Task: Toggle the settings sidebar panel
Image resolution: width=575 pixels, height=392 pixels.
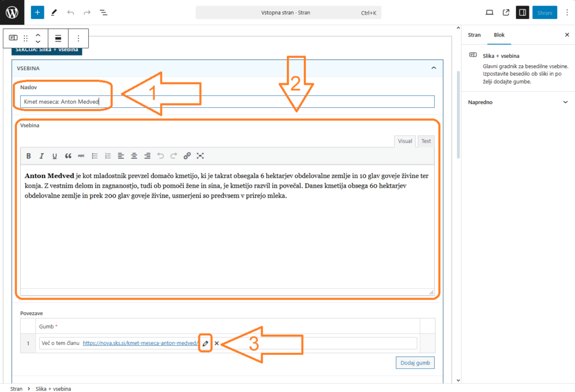Action: point(522,12)
